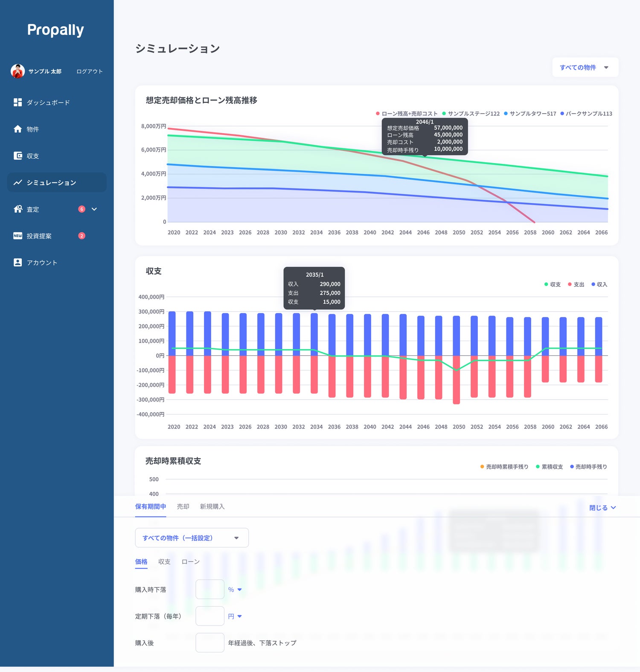
Task: Collapse the settings panel with 閉じる
Action: click(602, 508)
